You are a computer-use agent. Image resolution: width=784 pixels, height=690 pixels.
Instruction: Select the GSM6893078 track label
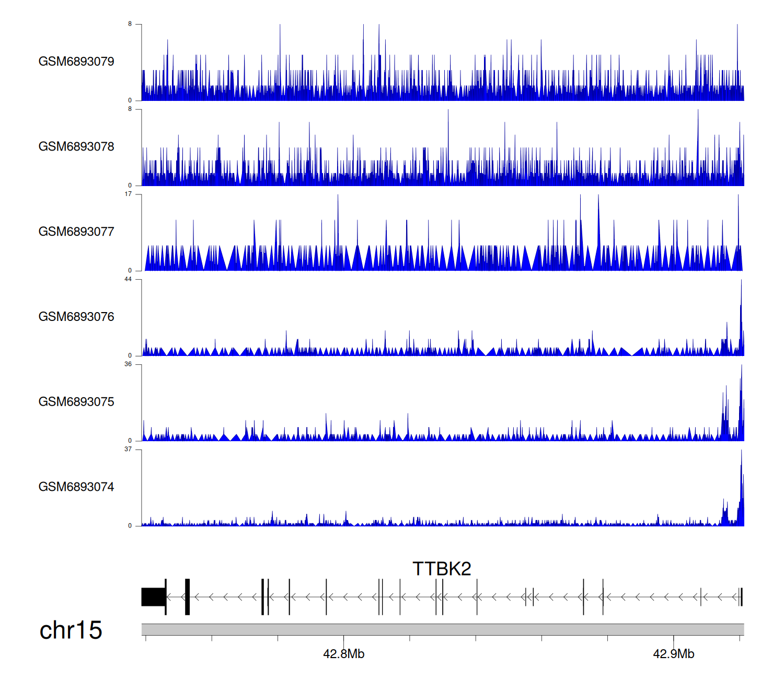[76, 147]
